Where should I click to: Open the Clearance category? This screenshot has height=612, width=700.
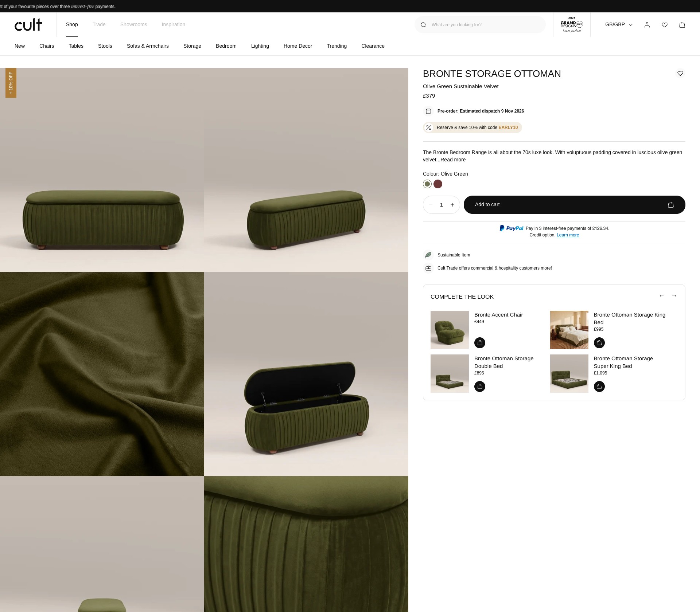373,46
